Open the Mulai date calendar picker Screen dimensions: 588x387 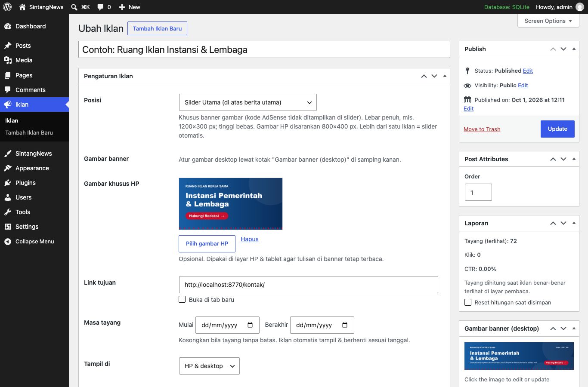(x=250, y=325)
